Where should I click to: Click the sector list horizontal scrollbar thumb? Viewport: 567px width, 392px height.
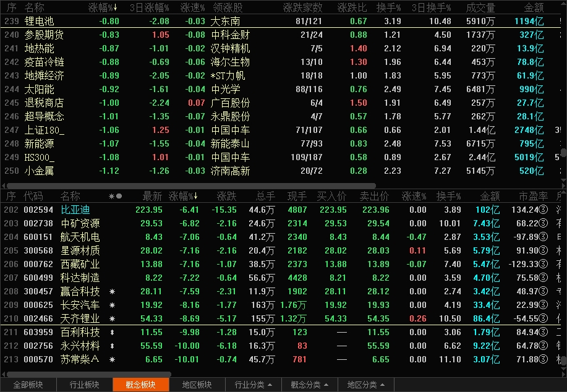coord(192,185)
